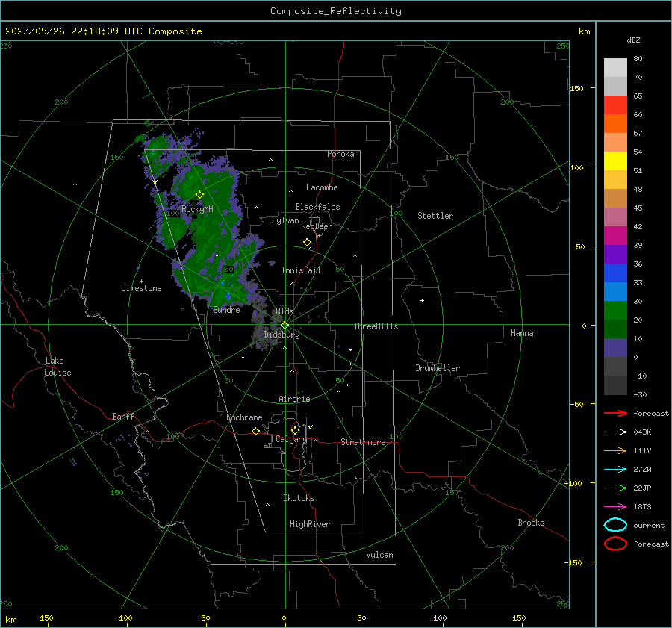The width and height of the screenshot is (672, 628).
Task: Click the Banff label
Action: [123, 416]
